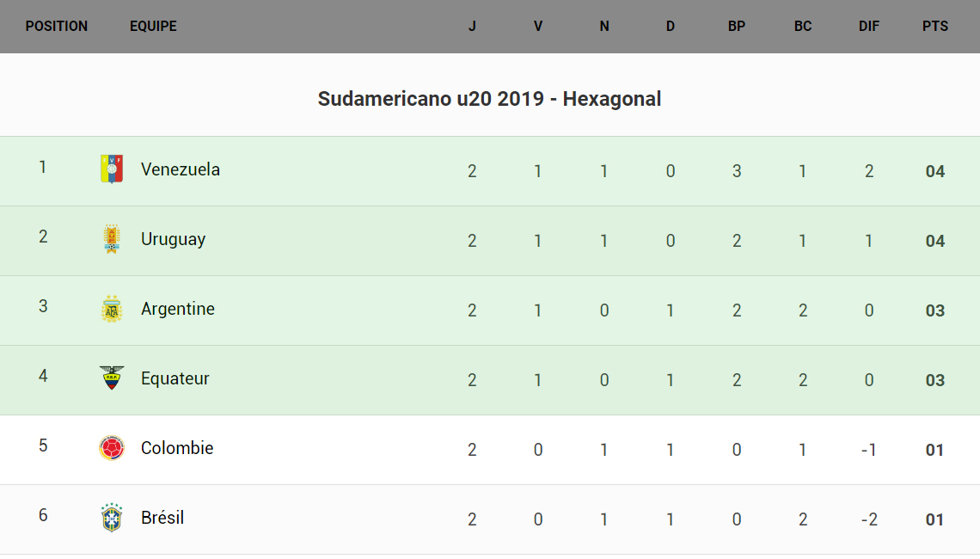Click the BP column header

point(737,26)
